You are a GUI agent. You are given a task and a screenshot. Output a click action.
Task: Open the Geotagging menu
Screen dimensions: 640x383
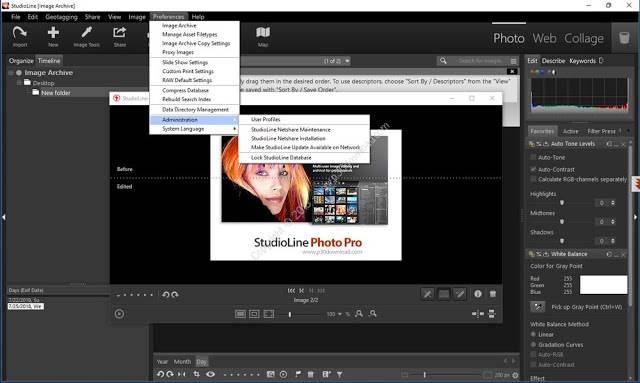[61, 17]
